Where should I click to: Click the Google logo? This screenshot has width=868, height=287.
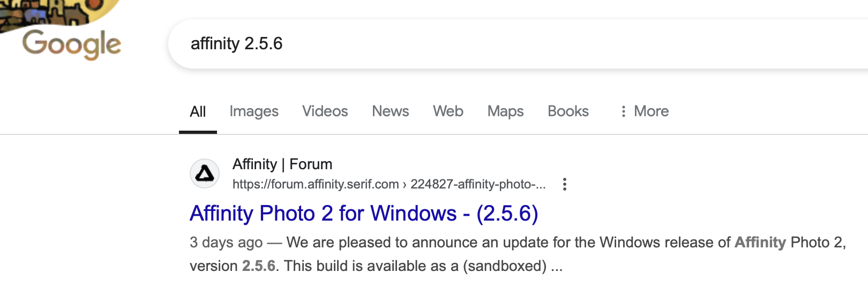coord(71,44)
